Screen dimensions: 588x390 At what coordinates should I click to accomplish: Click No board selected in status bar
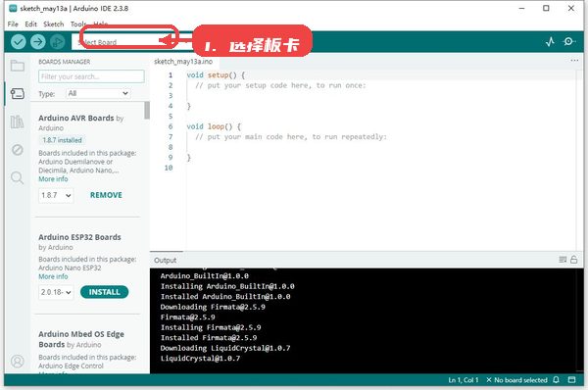pos(516,380)
